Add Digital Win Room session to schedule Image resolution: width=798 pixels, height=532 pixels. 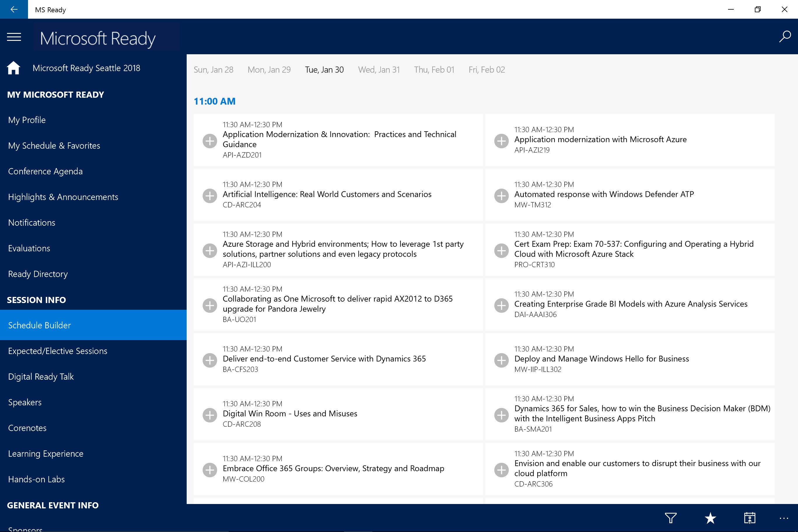pos(210,415)
